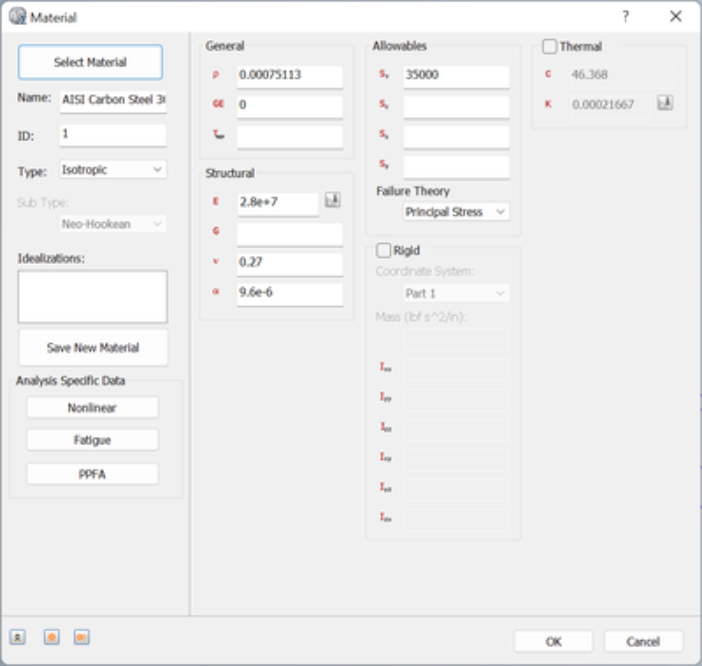The image size is (702, 666).
Task: Open the Fatigue data settings
Action: 92,440
